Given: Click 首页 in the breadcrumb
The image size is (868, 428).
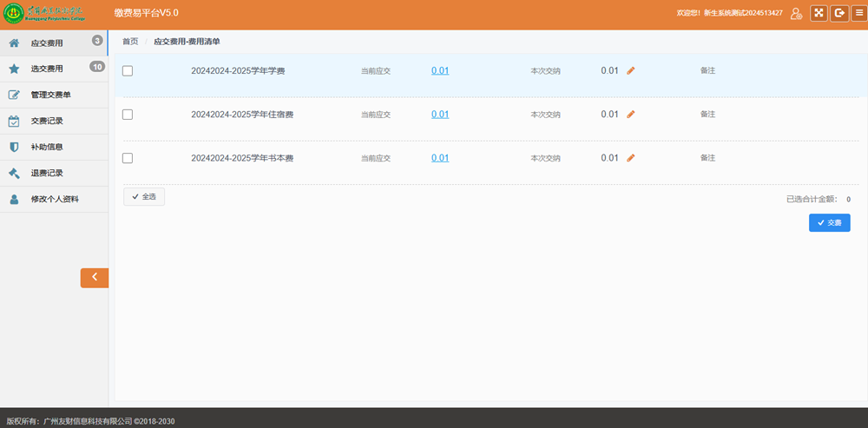Looking at the screenshot, I should (130, 42).
